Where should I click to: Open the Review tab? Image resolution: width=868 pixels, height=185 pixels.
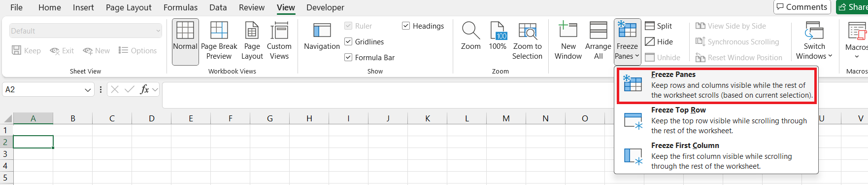coord(252,7)
